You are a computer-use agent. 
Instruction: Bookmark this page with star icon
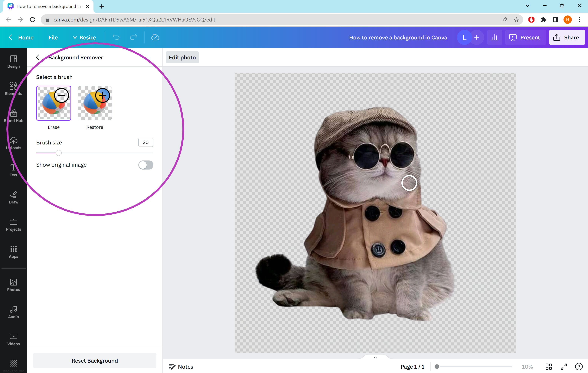[516, 20]
